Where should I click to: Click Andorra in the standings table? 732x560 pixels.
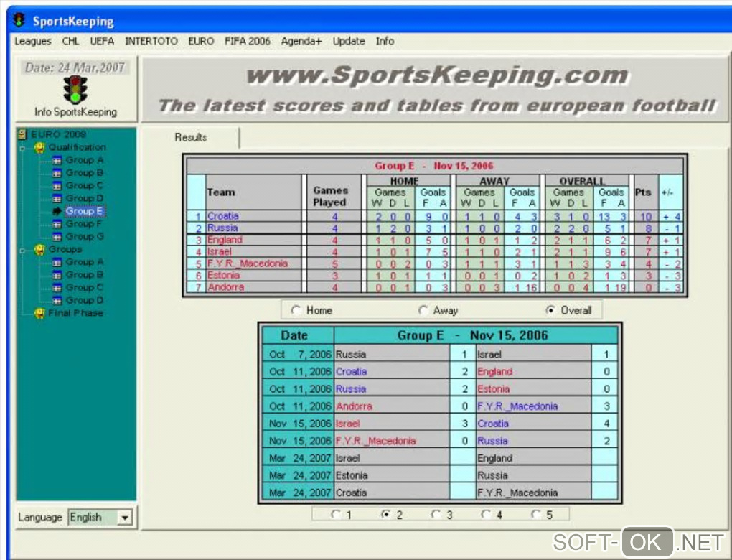coord(225,286)
